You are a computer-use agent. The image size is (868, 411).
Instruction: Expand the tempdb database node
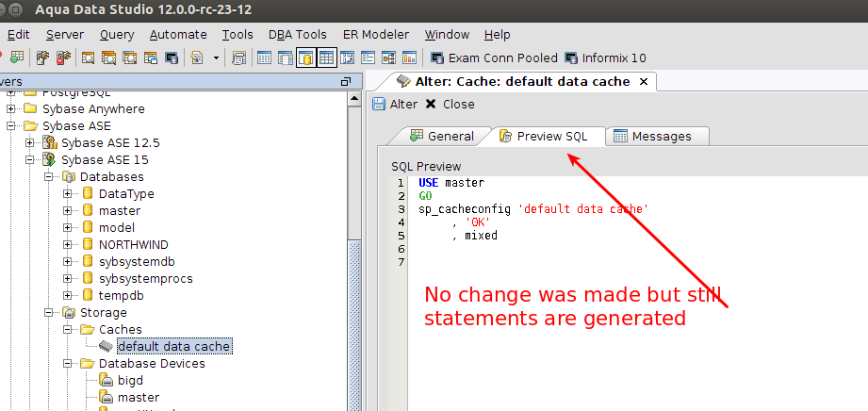pos(67,295)
